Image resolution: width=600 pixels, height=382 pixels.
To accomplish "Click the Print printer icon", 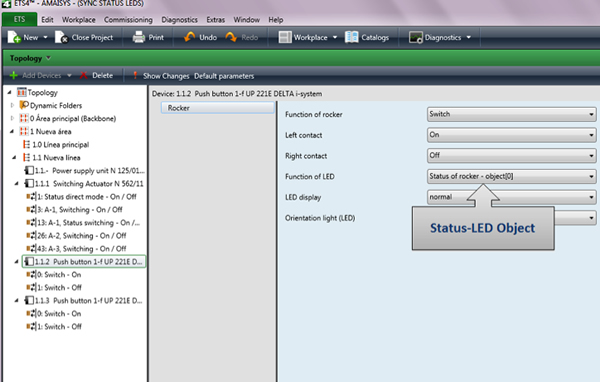I will pyautogui.click(x=139, y=37).
